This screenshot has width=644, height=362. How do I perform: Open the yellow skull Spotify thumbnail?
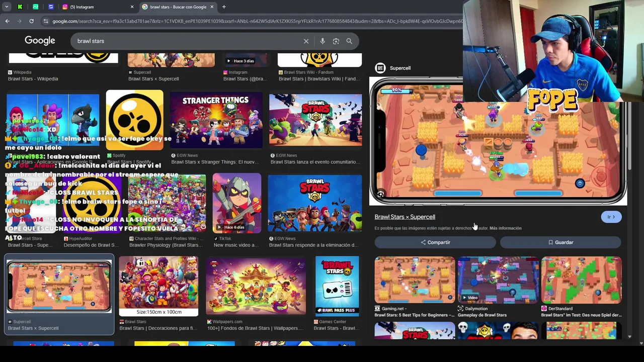(134, 120)
